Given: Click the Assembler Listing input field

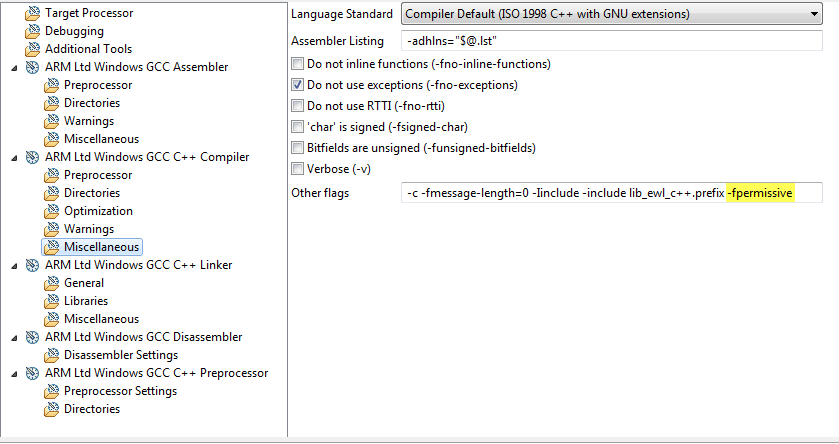Looking at the screenshot, I should tap(610, 41).
